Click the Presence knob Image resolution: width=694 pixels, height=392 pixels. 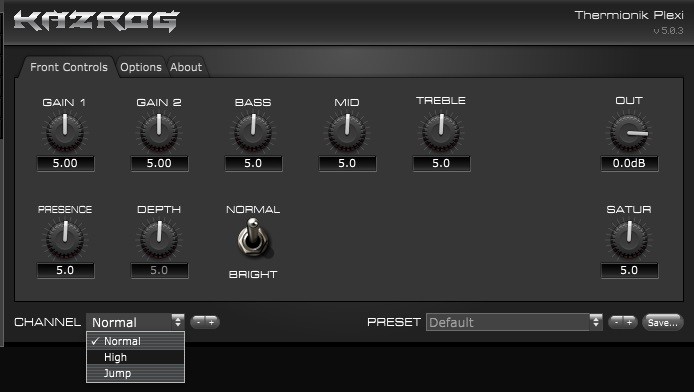click(x=65, y=239)
